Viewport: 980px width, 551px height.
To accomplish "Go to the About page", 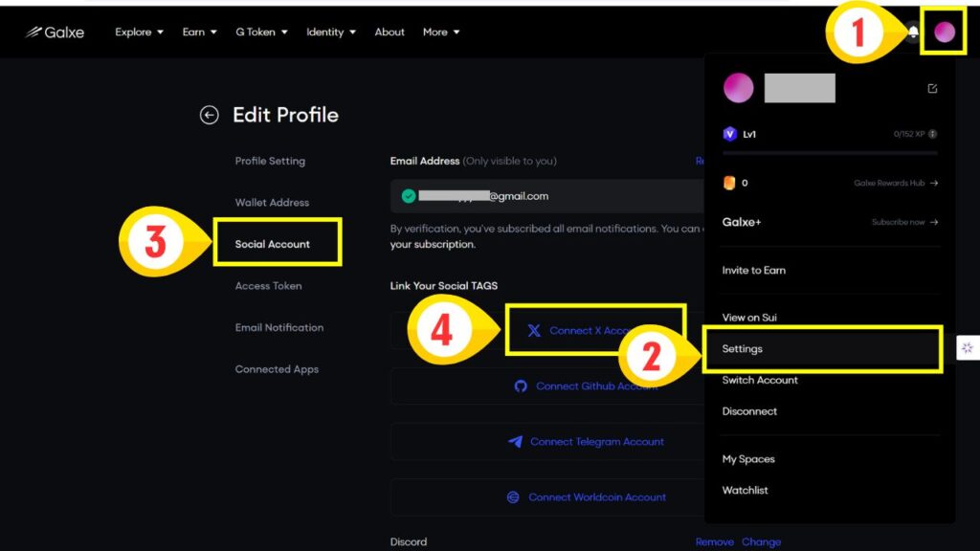I will (390, 32).
